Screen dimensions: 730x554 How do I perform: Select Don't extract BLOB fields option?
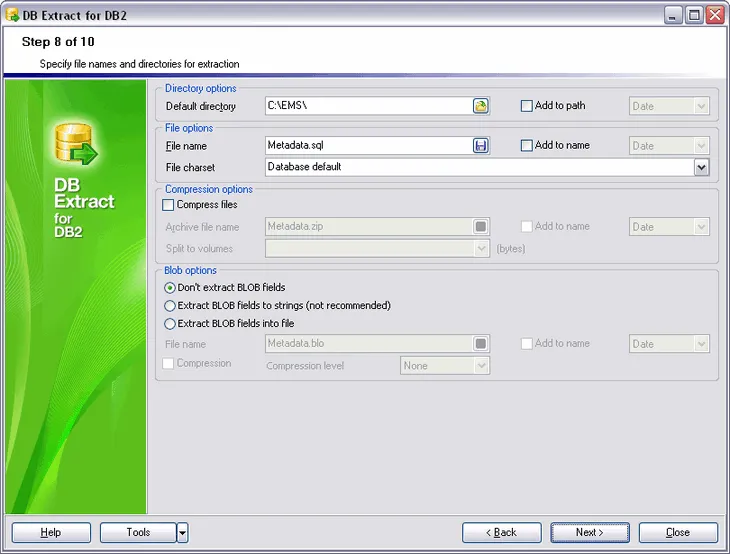pyautogui.click(x=169, y=288)
